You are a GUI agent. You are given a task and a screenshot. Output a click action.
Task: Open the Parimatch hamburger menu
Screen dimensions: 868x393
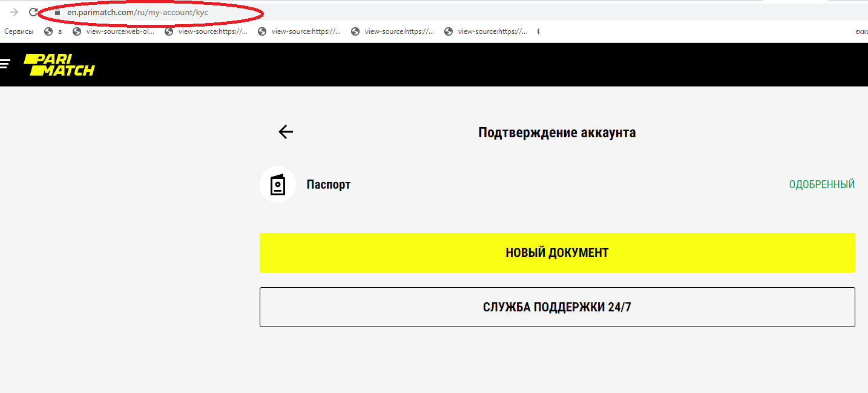point(5,63)
